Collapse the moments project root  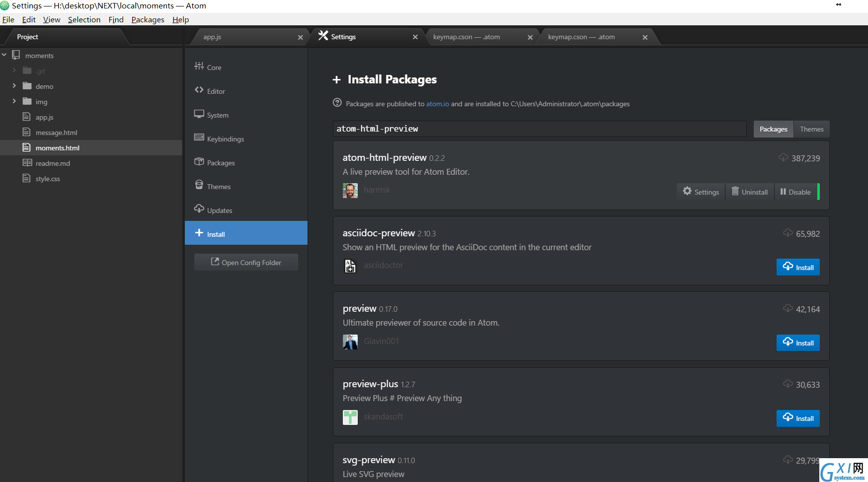(x=4, y=55)
